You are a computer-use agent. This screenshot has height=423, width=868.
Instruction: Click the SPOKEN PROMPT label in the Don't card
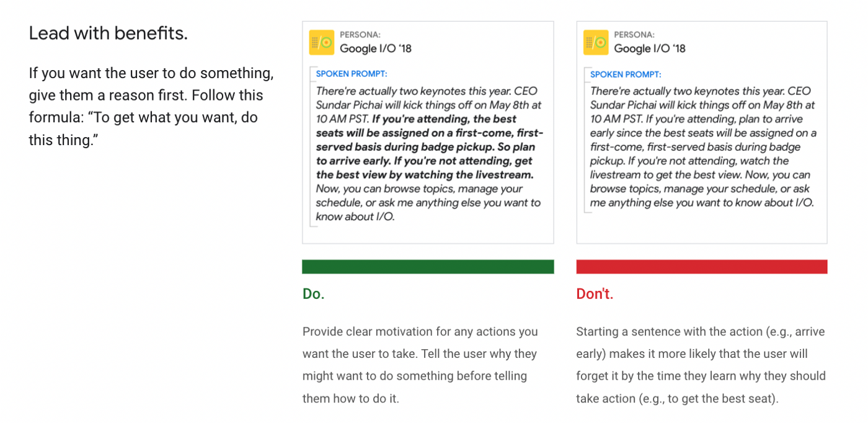pyautogui.click(x=626, y=74)
